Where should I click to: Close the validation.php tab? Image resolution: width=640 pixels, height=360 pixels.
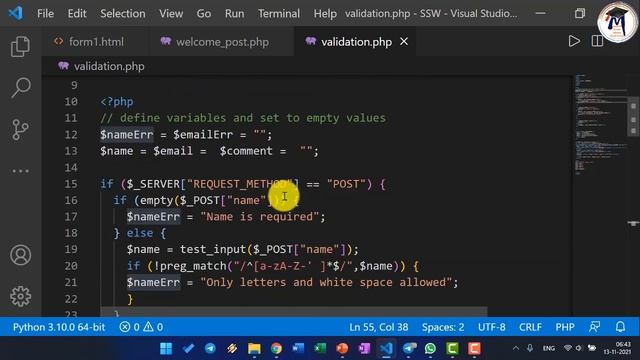click(404, 42)
